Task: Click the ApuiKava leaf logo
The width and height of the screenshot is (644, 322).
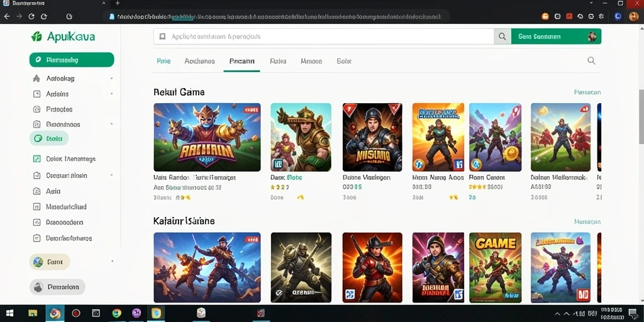Action: click(x=36, y=36)
